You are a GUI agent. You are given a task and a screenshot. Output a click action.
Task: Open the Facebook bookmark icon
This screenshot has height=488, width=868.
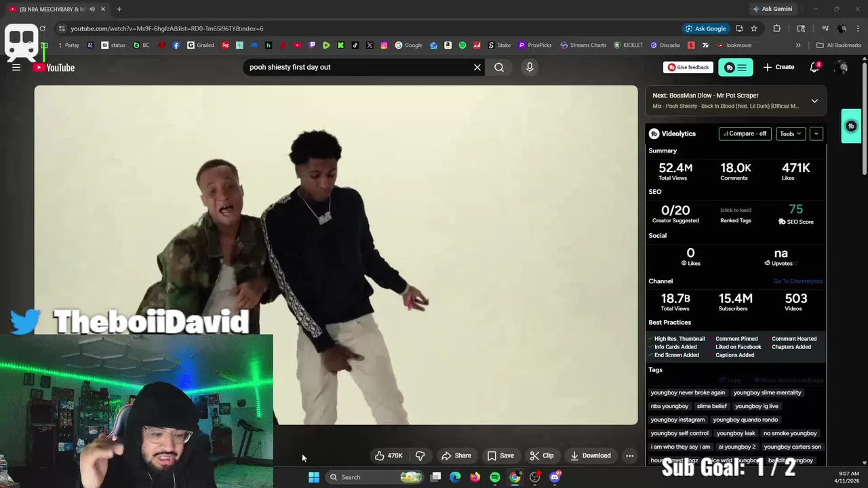[176, 45]
